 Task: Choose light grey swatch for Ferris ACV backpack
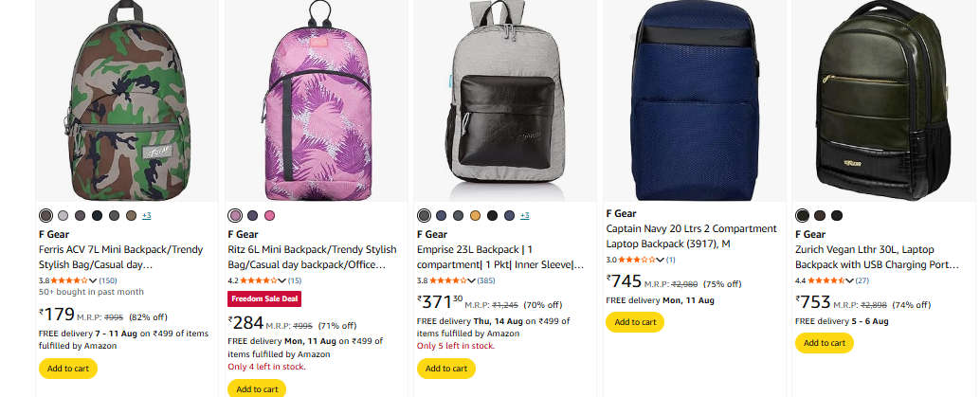pyautogui.click(x=64, y=216)
